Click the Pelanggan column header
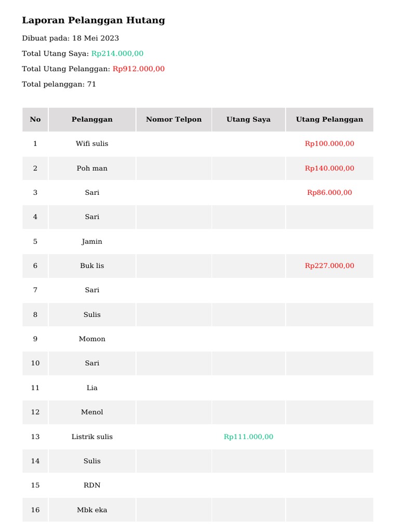Viewport: 399px width, 532px height. pyautogui.click(x=92, y=119)
